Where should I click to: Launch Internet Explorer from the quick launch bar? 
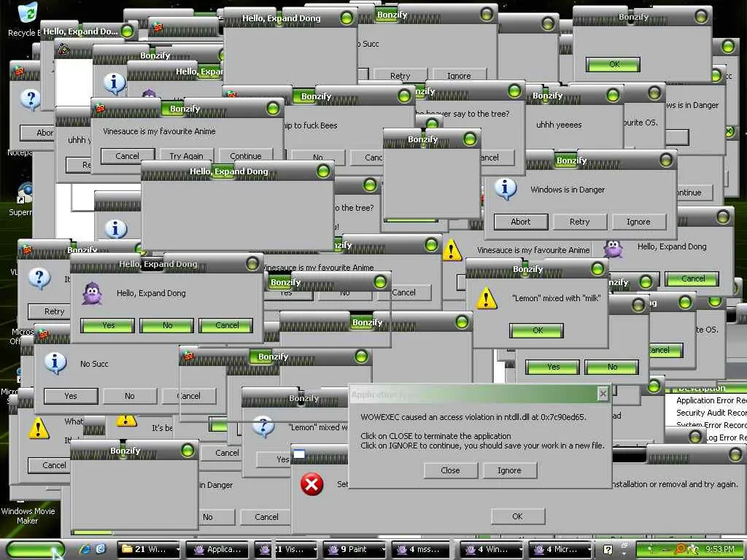coord(85,549)
